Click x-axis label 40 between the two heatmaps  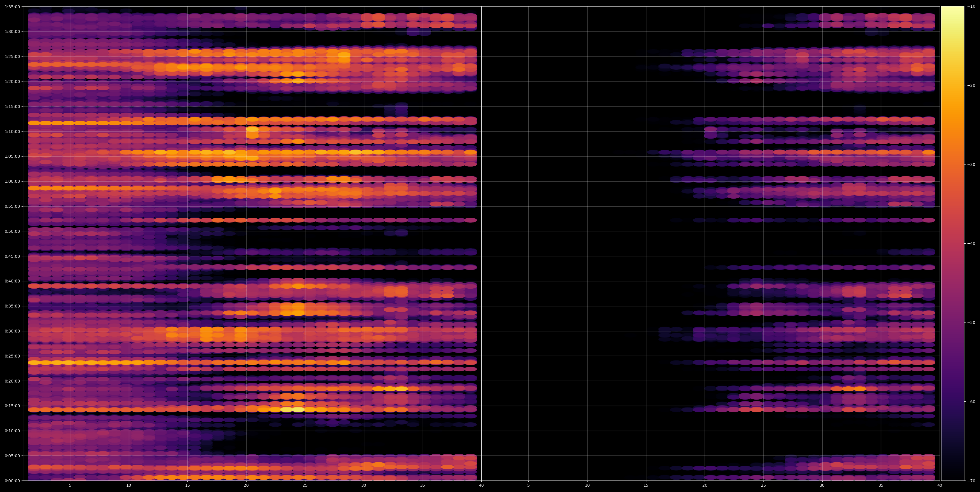tap(481, 486)
